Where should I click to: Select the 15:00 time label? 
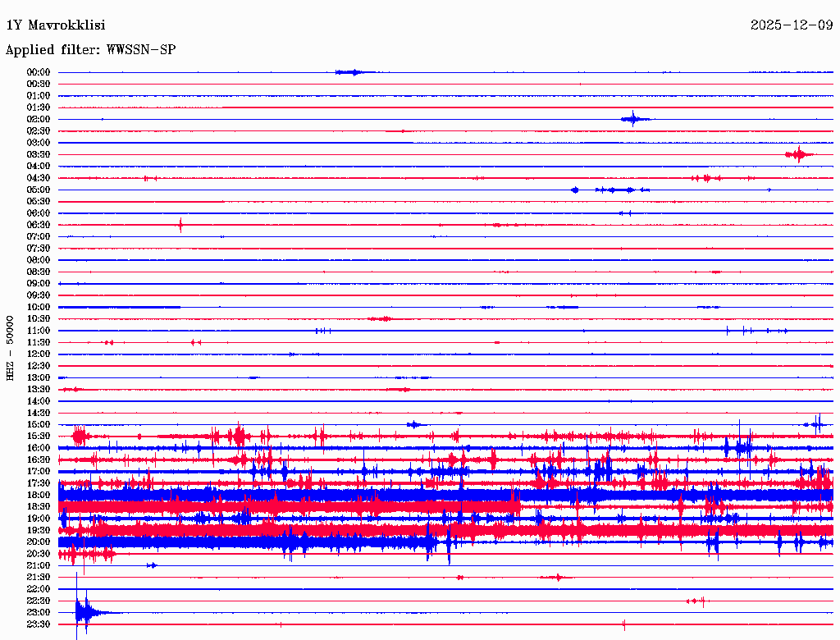pyautogui.click(x=39, y=424)
